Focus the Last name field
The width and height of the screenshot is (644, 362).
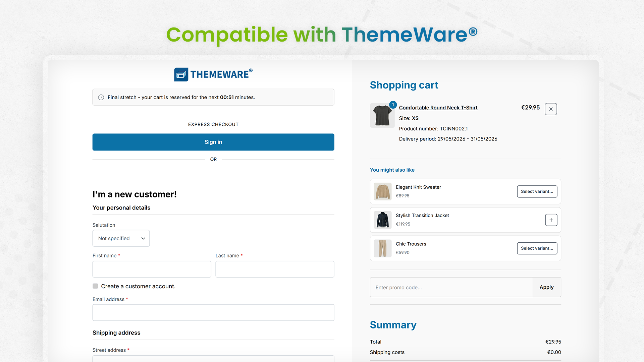pos(275,269)
